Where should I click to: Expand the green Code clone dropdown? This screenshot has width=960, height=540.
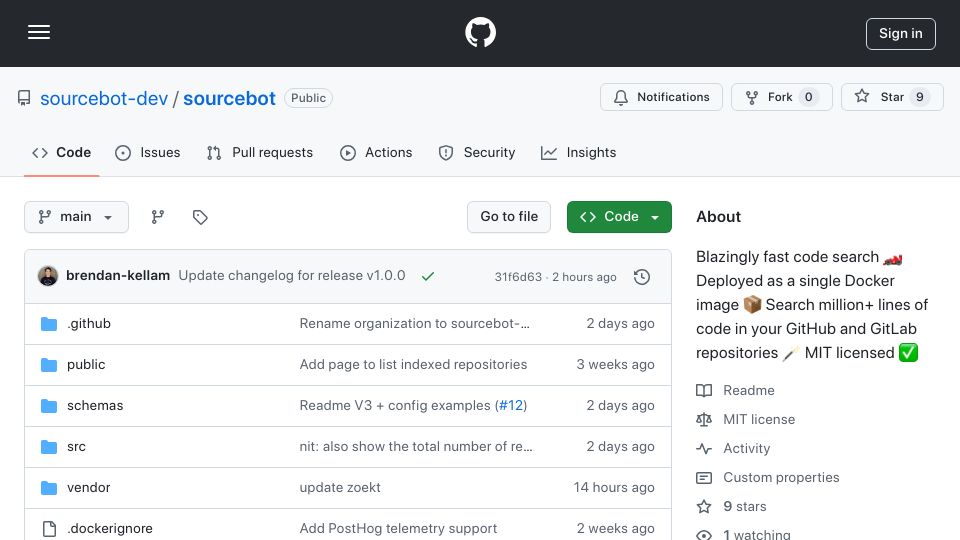(x=619, y=217)
